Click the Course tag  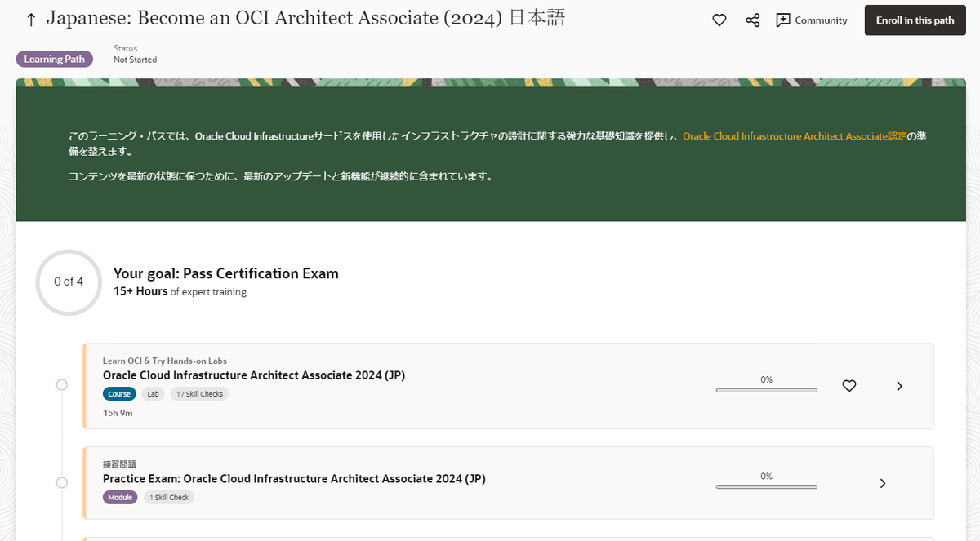[119, 394]
